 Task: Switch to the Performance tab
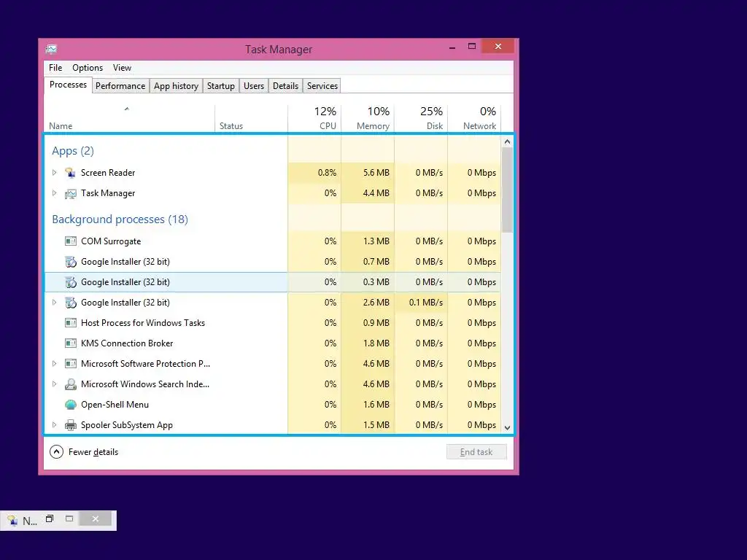click(120, 86)
